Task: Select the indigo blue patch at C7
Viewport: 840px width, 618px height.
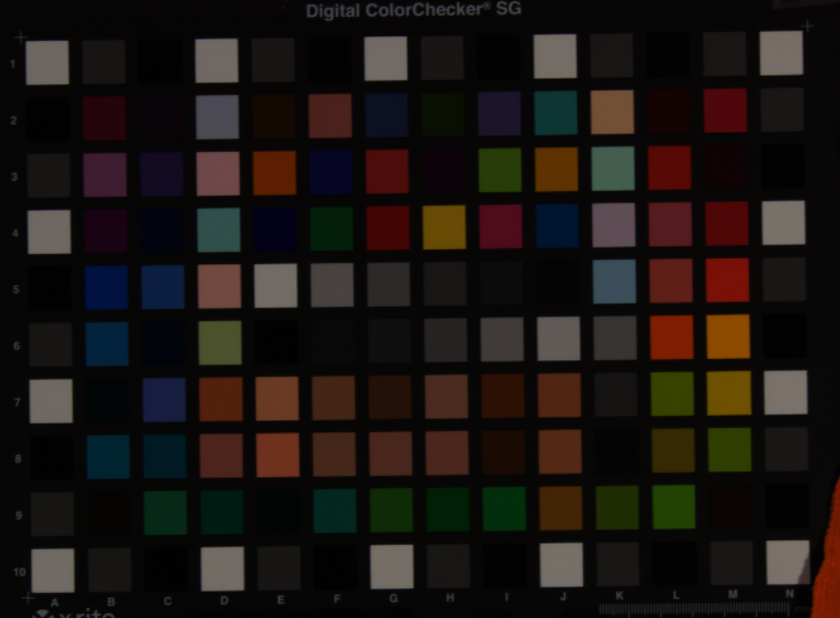Action: click(164, 400)
